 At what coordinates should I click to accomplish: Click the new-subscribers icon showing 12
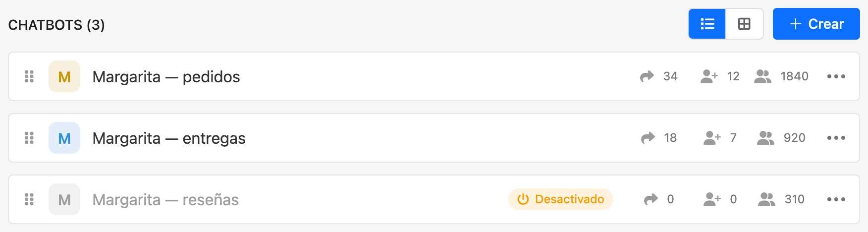(x=709, y=76)
